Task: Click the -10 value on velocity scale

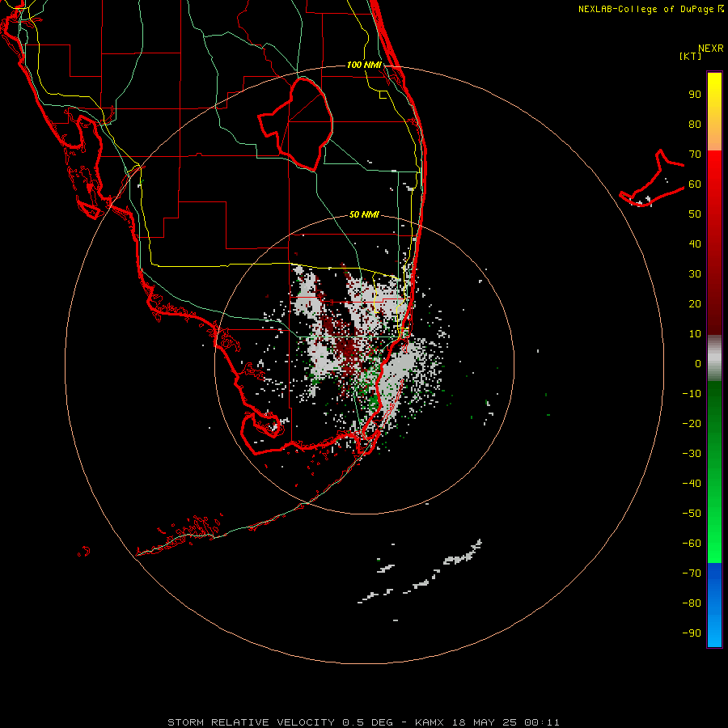Action: tap(692, 394)
